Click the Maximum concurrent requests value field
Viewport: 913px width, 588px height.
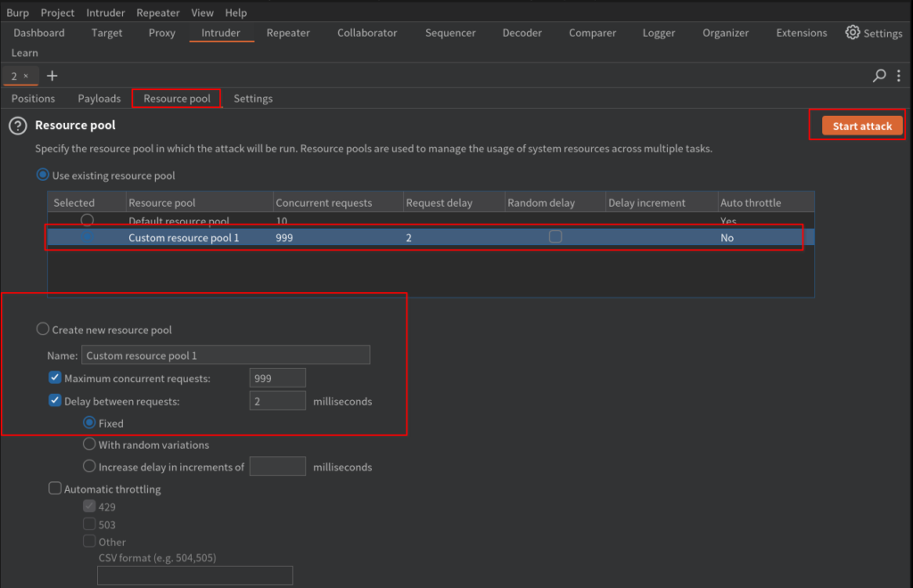pos(277,378)
